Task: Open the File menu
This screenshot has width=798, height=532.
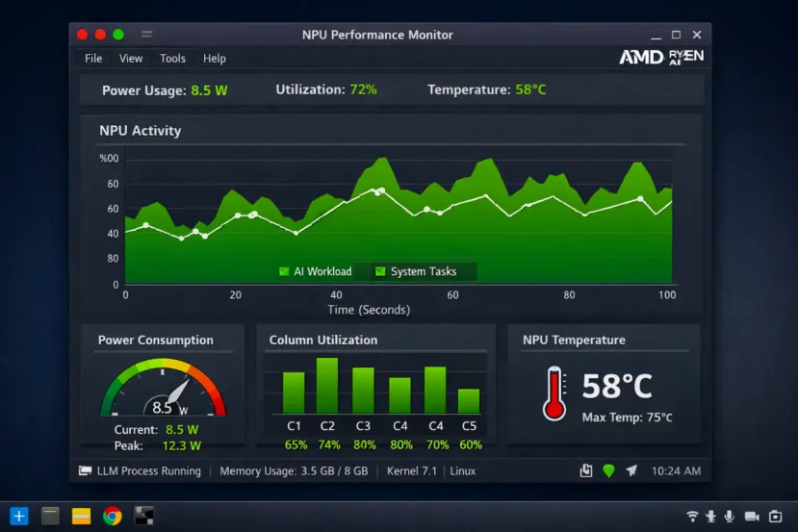Action: click(x=93, y=59)
